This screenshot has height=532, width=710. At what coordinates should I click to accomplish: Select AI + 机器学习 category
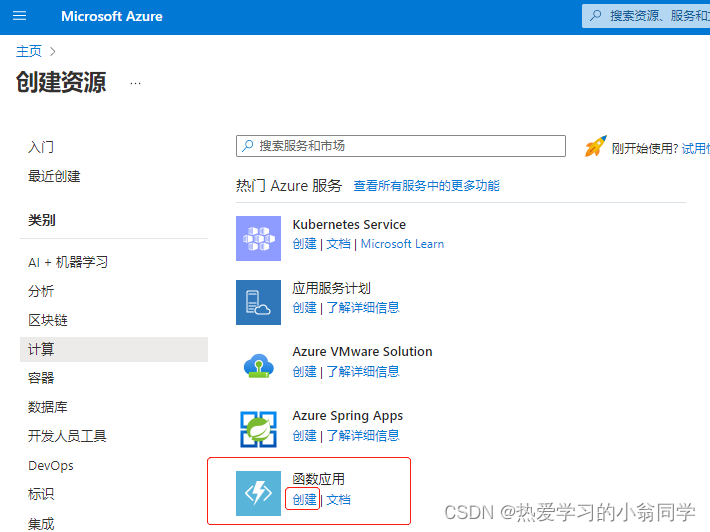click(x=68, y=262)
